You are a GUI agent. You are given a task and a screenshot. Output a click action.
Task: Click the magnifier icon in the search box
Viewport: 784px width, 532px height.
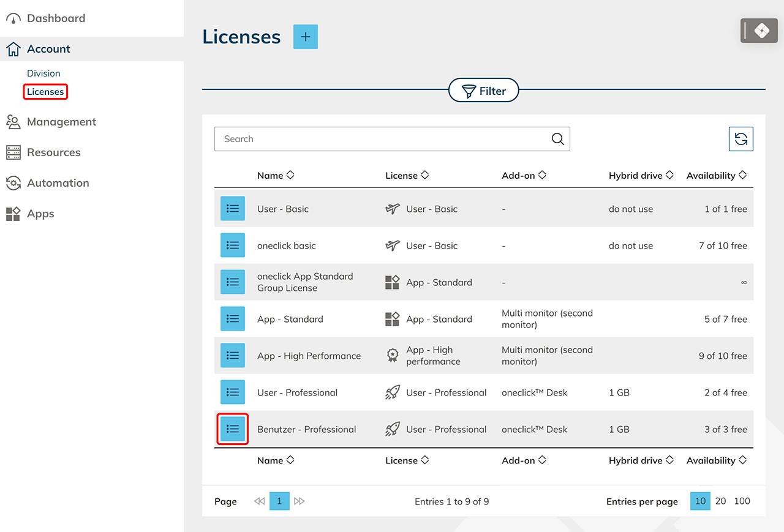coord(557,139)
